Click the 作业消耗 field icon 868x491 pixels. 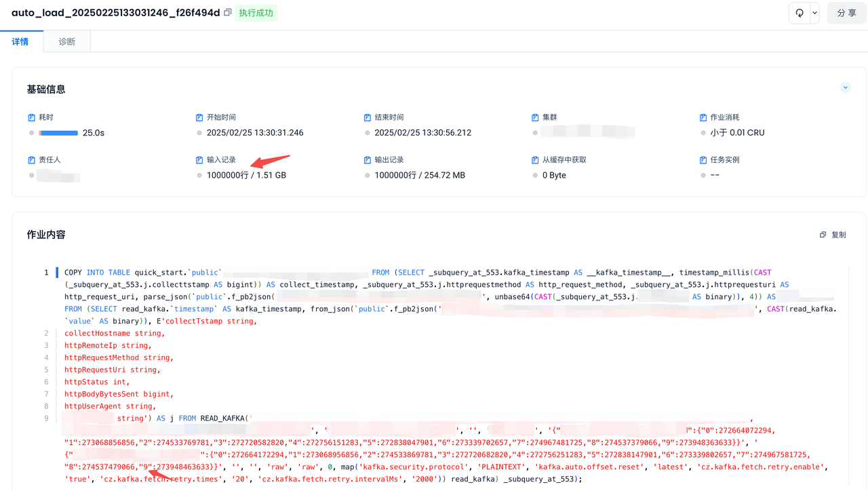coord(703,117)
